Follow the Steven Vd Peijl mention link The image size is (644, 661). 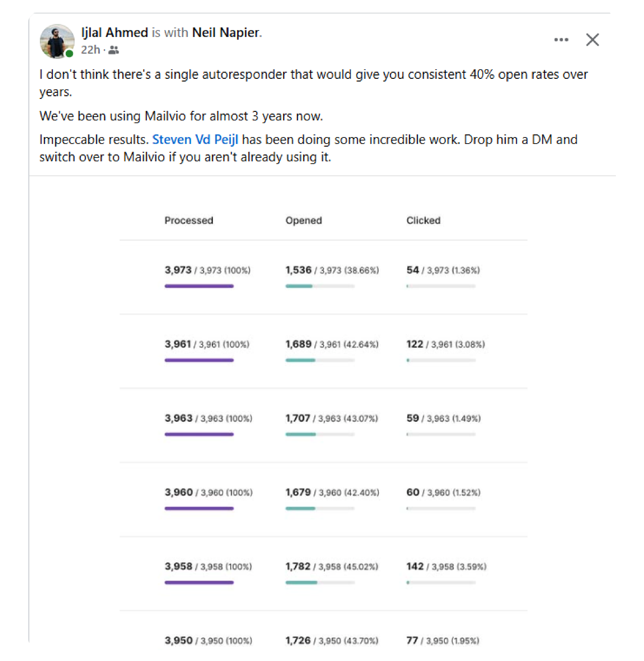click(195, 140)
